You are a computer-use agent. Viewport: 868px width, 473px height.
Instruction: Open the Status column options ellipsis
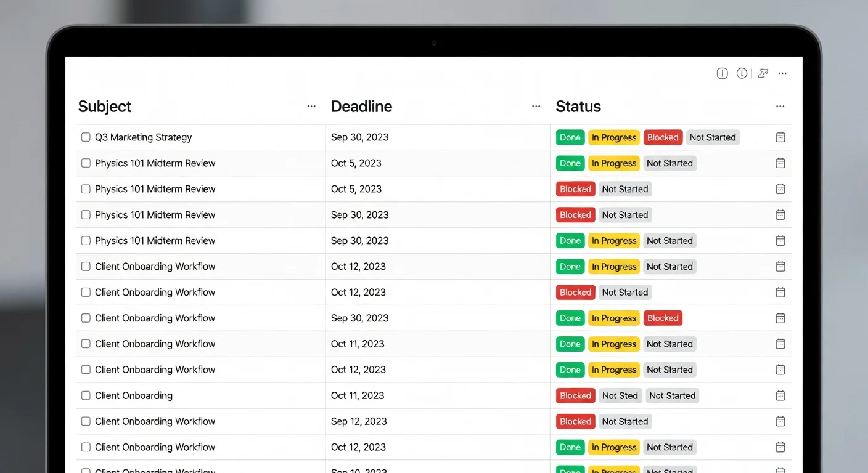tap(780, 107)
